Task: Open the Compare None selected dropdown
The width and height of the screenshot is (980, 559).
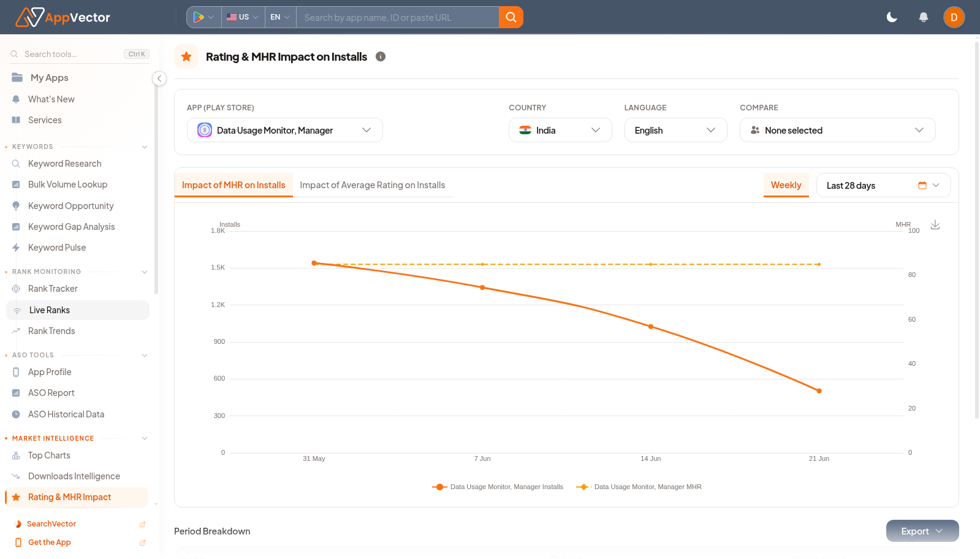Action: tap(837, 130)
